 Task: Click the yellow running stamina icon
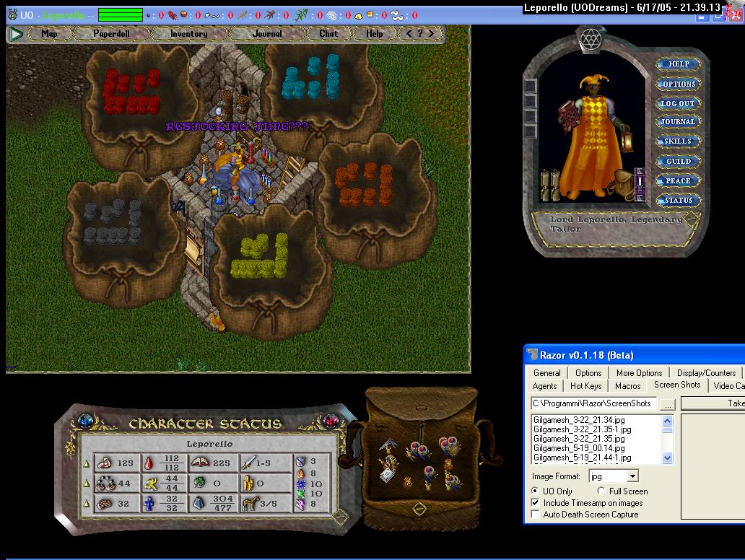151,484
